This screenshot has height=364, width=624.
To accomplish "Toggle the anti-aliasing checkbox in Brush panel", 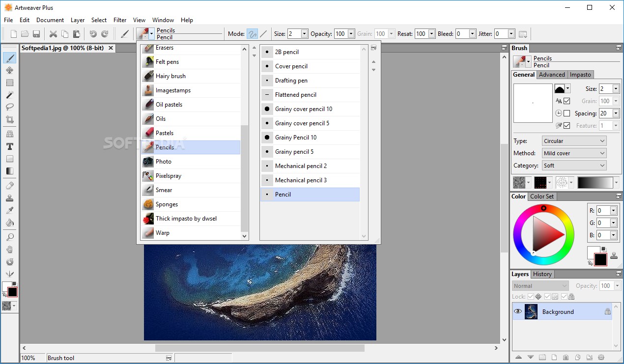I will (567, 101).
